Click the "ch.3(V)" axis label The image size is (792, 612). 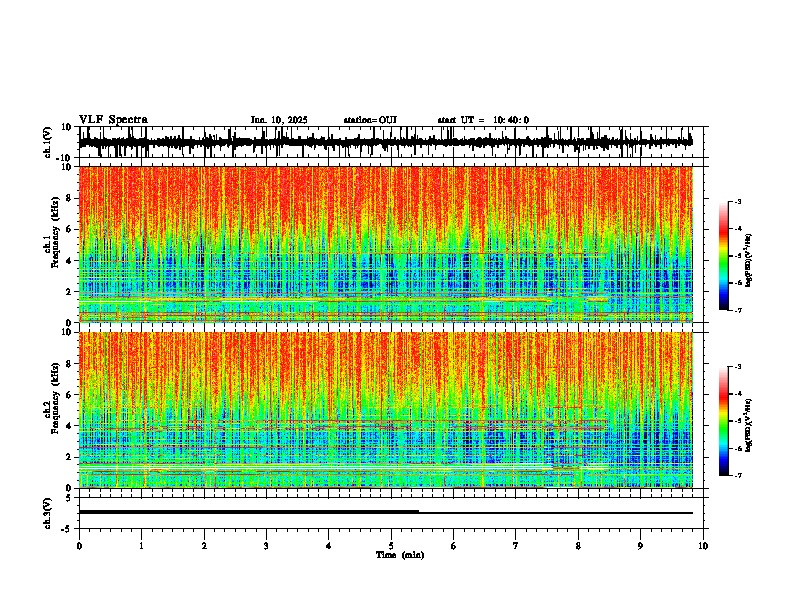pyautogui.click(x=47, y=513)
